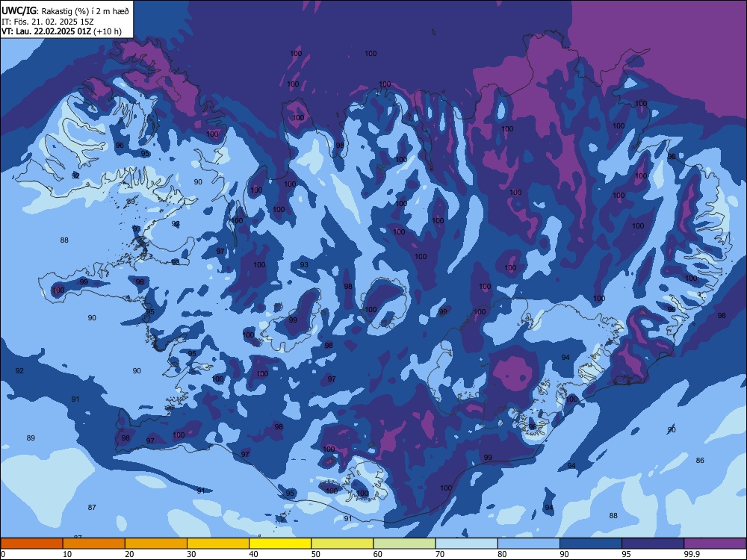
Task: Click the 80–90 medium blue legend swatch
Action: [x=529, y=544]
